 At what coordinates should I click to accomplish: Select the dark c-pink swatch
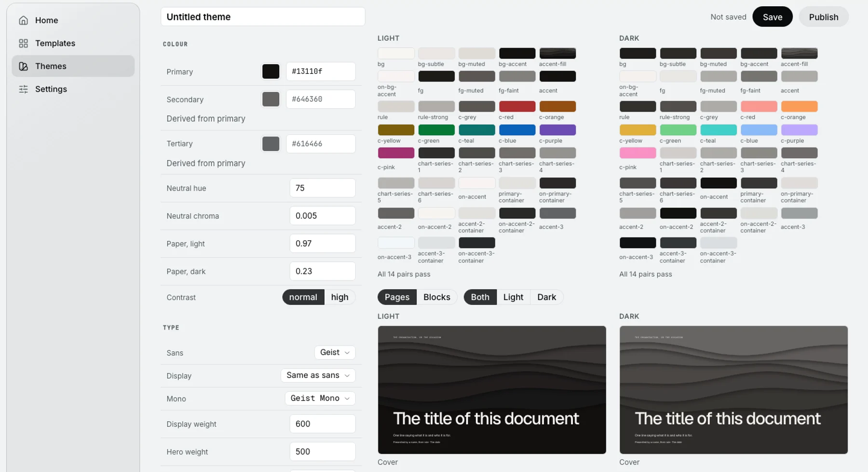637,153
